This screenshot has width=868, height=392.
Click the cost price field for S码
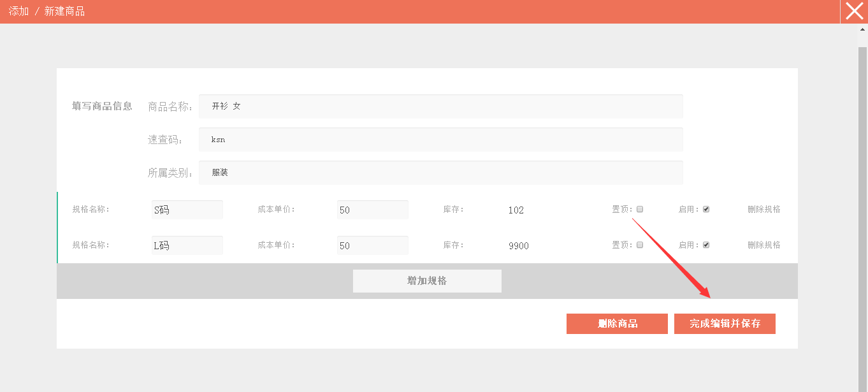[372, 210]
